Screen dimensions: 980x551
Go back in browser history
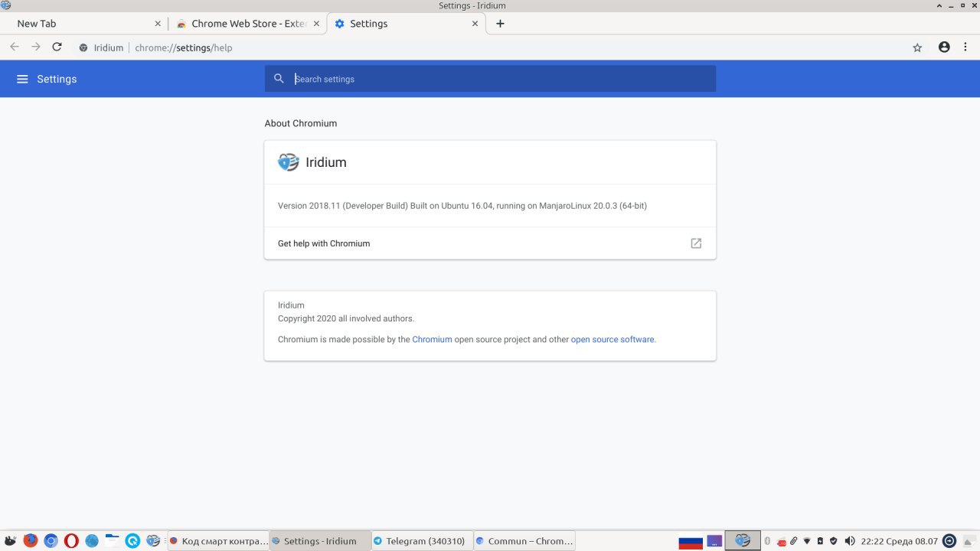coord(14,47)
